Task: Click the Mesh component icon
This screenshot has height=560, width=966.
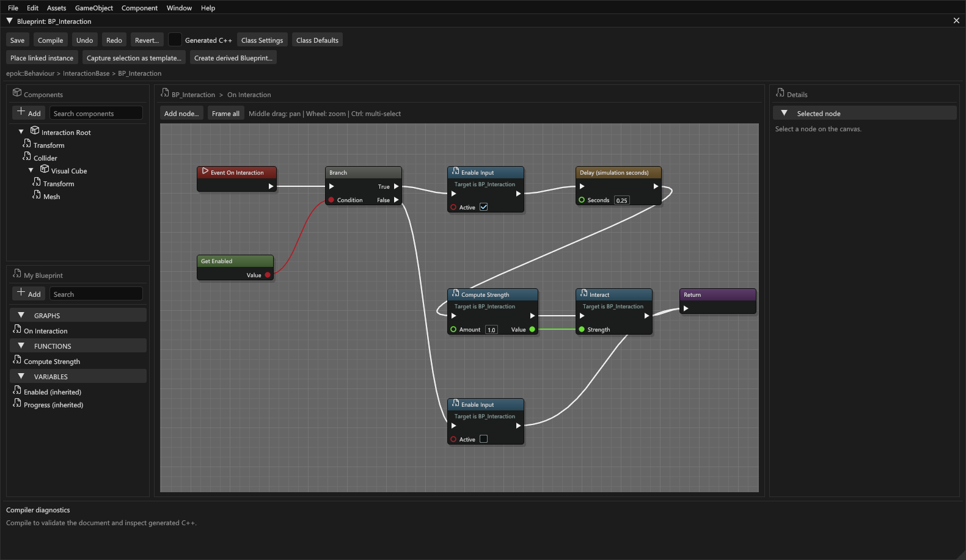Action: (x=37, y=195)
